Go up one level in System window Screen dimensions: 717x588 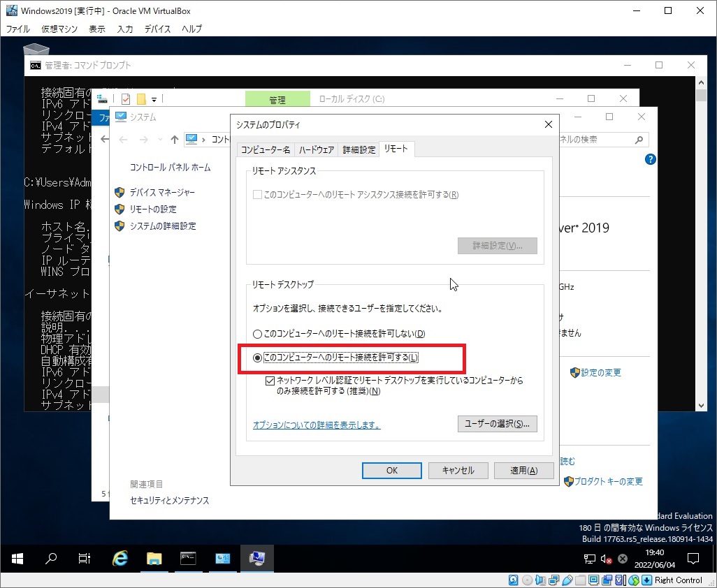(174, 140)
